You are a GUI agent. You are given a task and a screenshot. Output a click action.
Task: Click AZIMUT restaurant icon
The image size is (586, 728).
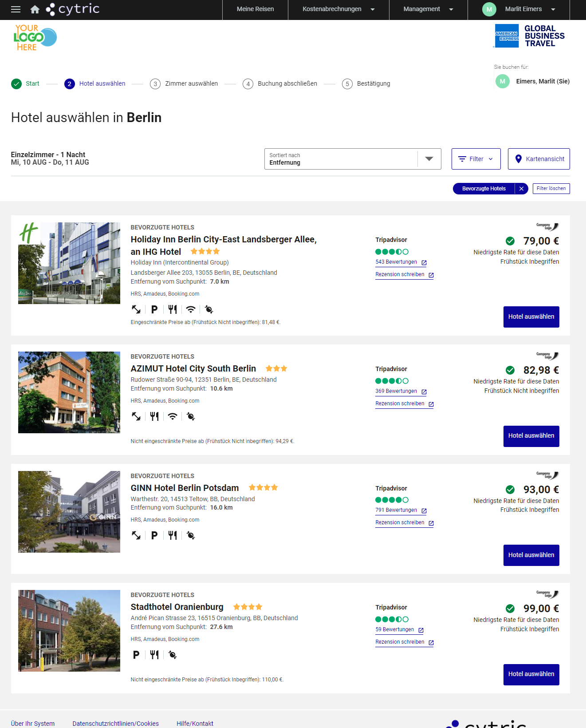point(154,416)
